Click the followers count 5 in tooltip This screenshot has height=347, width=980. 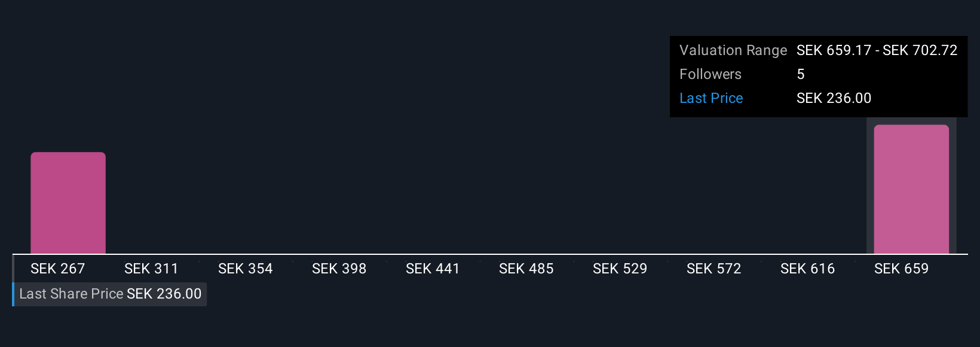[801, 74]
